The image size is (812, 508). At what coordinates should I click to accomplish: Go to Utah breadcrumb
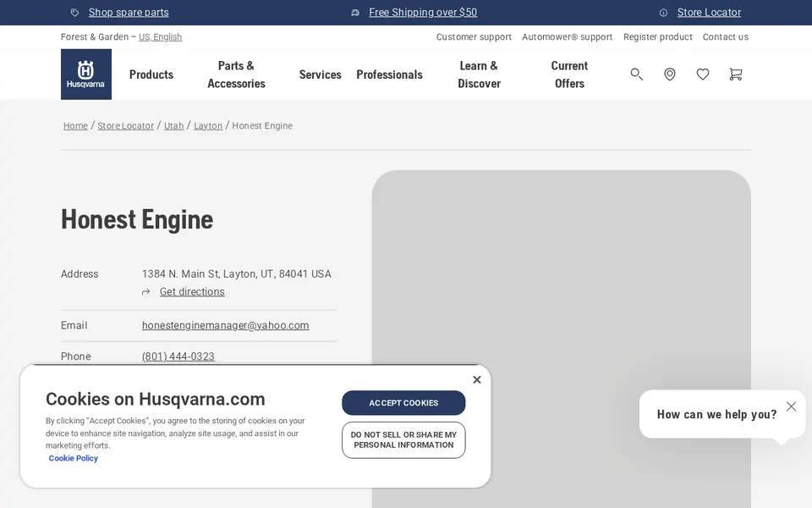click(174, 125)
